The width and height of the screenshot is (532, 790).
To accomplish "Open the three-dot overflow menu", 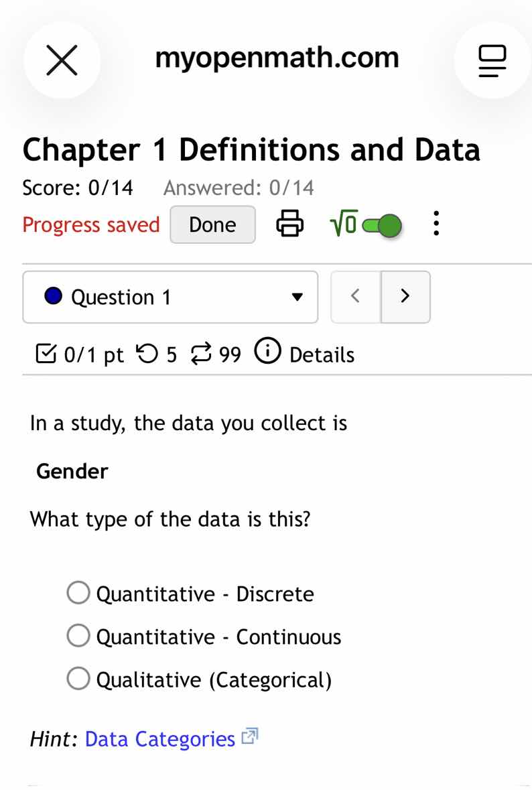I will click(436, 224).
